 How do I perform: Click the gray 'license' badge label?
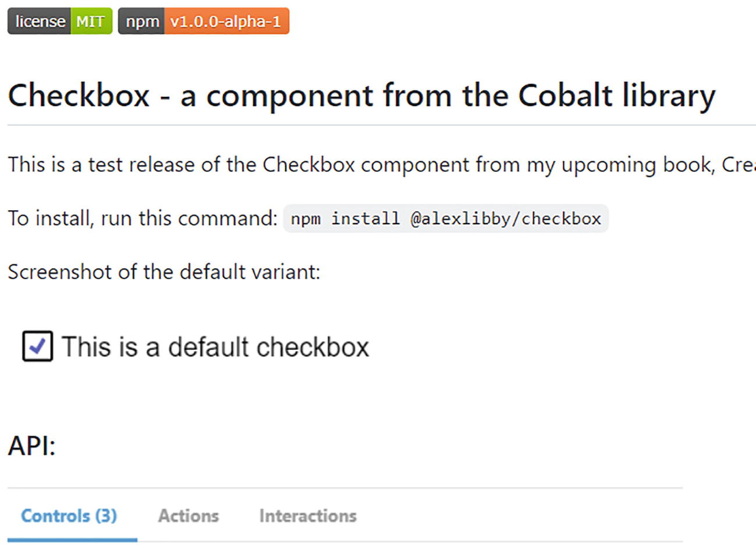(x=40, y=22)
